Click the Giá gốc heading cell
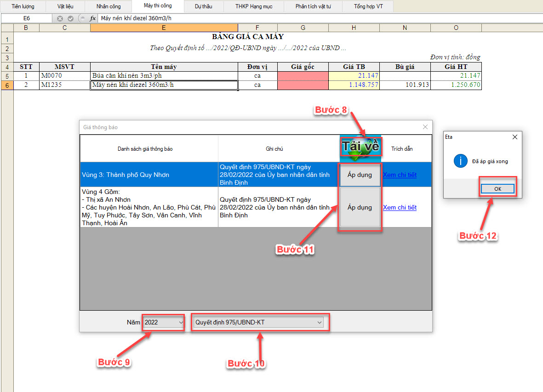Screen dimensions: 543x392 point(303,67)
